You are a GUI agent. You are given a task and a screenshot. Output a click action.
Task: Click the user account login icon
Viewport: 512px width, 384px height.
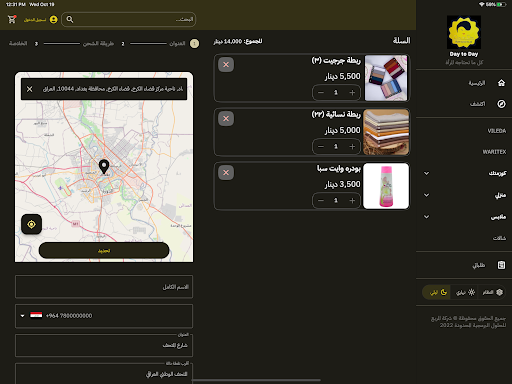click(53, 20)
